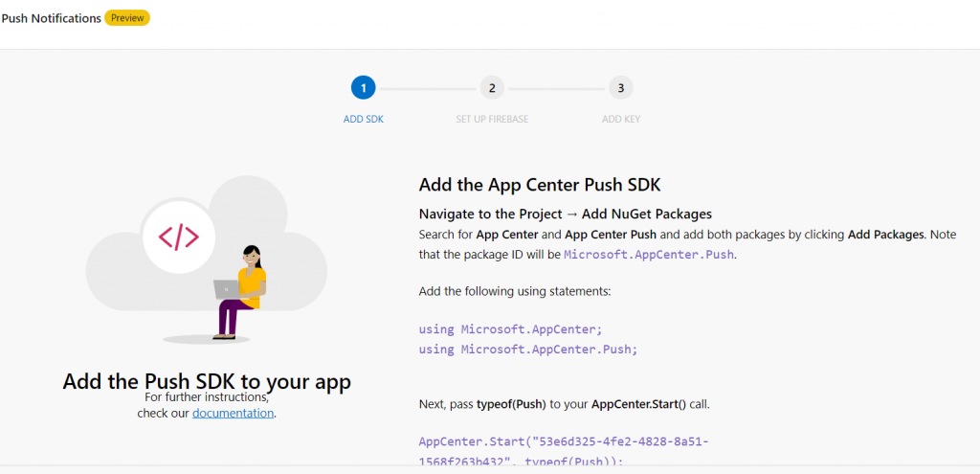Click the Preview badge
The width and height of the screenshot is (980, 474).
127,18
